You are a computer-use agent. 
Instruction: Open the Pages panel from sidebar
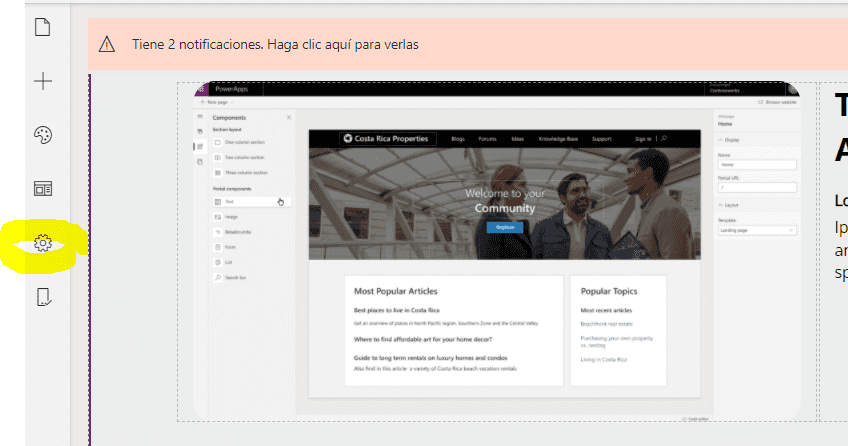click(43, 27)
